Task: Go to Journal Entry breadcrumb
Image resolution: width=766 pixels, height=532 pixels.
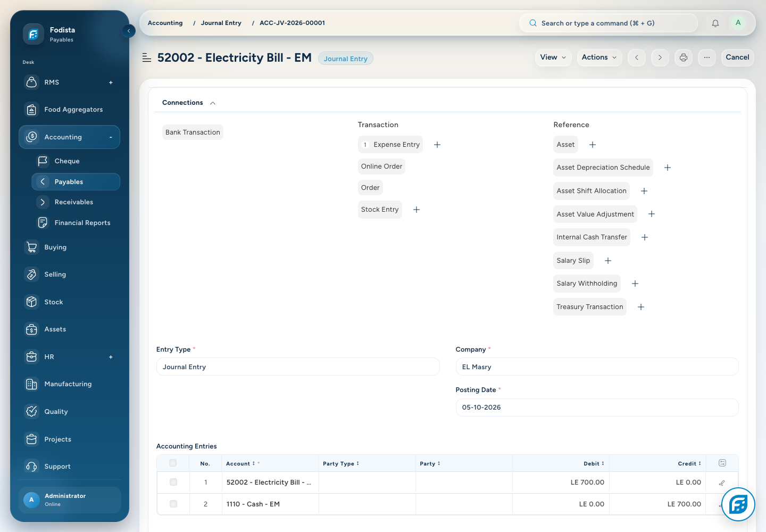Action: pyautogui.click(x=221, y=23)
